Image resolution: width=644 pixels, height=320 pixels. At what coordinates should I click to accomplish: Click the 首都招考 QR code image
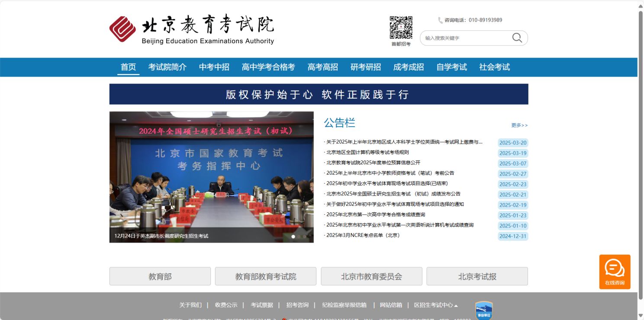click(x=401, y=28)
